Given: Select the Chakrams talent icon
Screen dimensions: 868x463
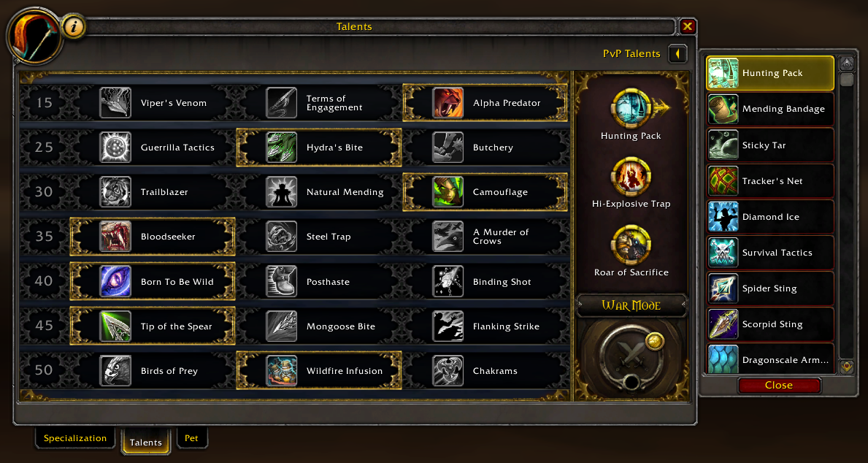Looking at the screenshot, I should coord(448,370).
